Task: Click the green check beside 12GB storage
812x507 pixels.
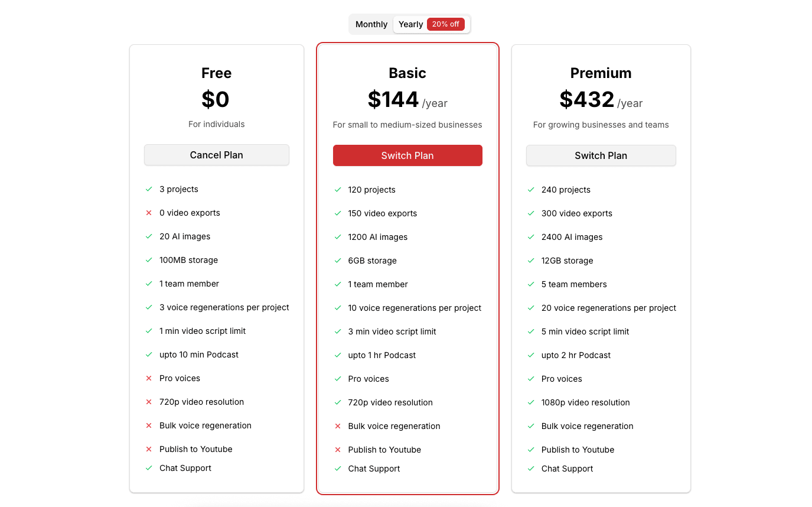Action: coord(531,261)
